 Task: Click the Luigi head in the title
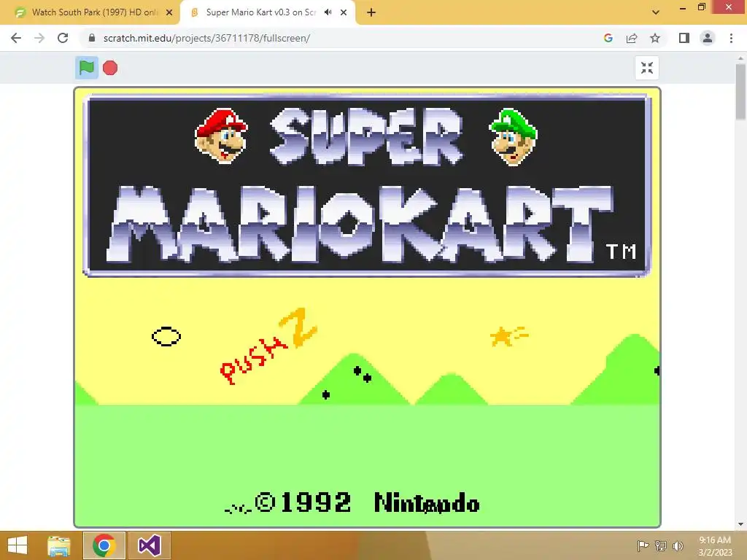tap(514, 137)
